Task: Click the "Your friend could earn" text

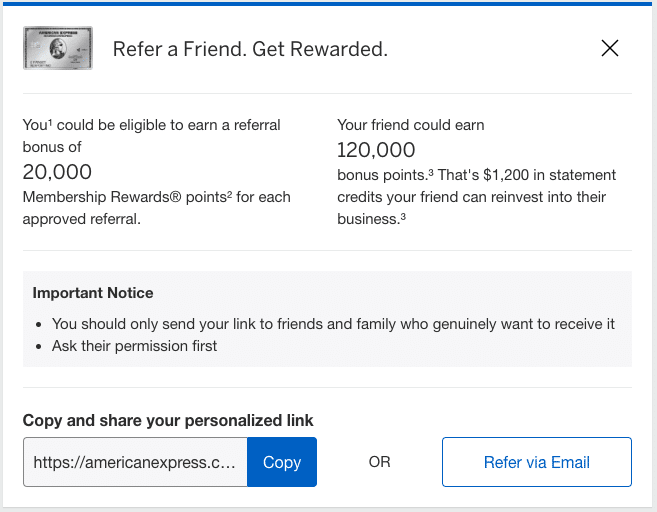Action: 411,125
